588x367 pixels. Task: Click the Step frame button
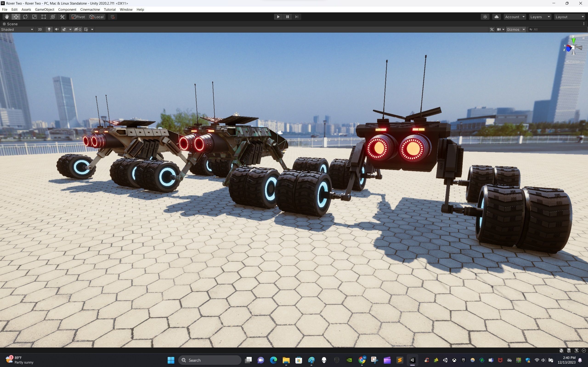pyautogui.click(x=297, y=17)
